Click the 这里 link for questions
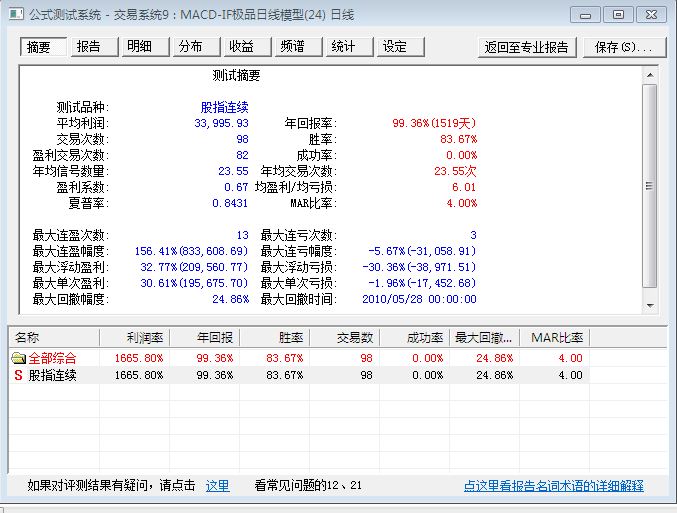This screenshot has height=513, width=677. click(x=217, y=485)
